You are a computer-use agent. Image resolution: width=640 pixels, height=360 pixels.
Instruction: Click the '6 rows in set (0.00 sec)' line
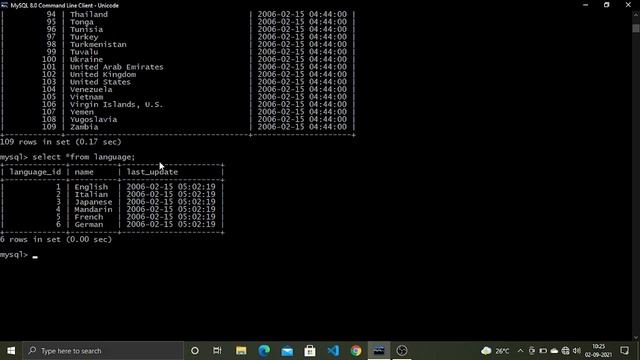[56, 240]
